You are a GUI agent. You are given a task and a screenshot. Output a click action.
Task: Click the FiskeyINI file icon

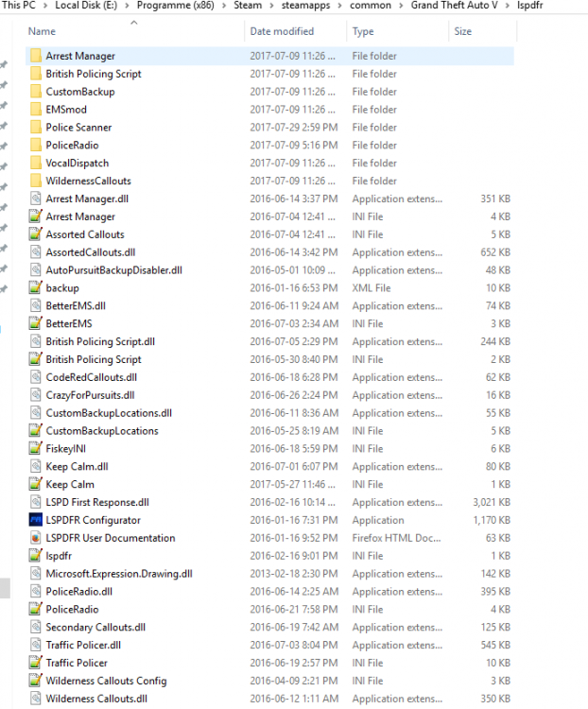36,449
